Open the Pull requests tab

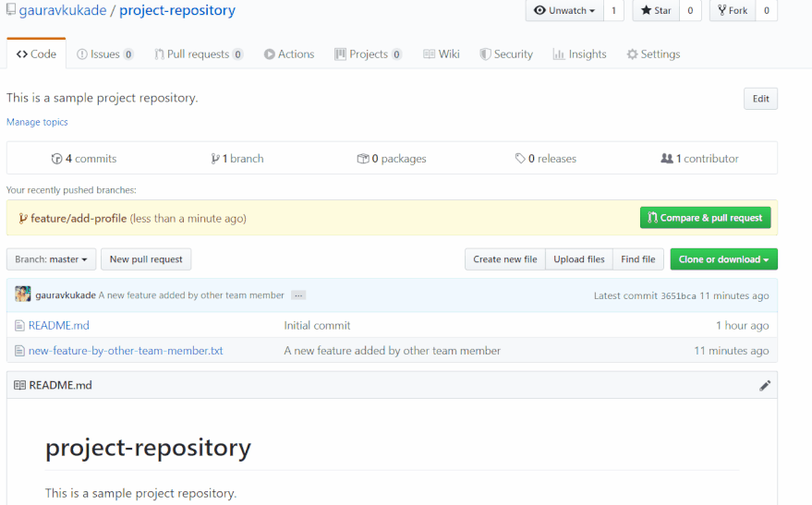click(199, 54)
